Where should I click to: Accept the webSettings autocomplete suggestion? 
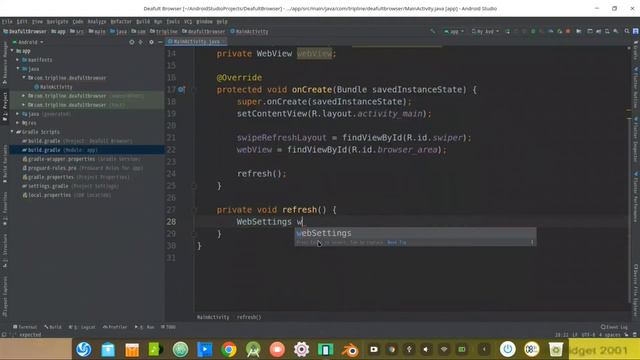click(x=416, y=233)
